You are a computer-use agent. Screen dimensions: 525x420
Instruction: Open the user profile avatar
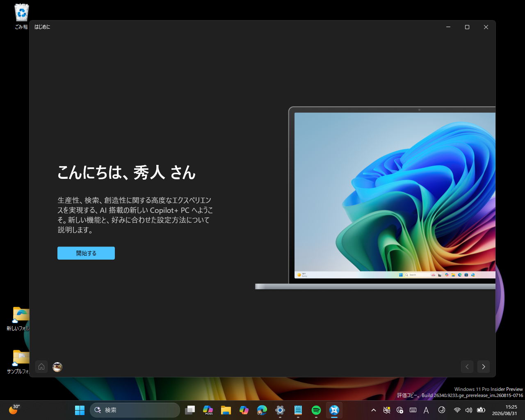57,367
